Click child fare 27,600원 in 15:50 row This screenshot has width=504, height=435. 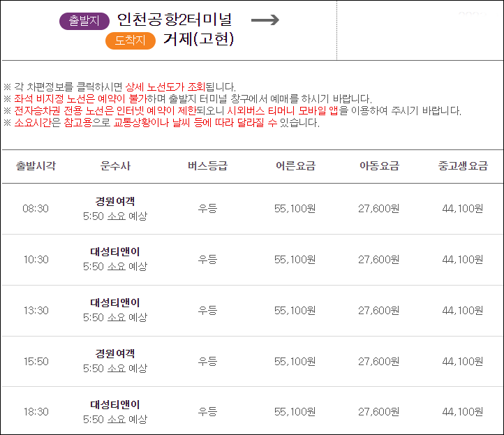379,362
